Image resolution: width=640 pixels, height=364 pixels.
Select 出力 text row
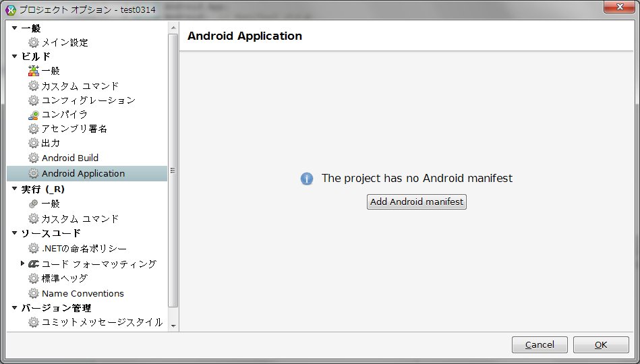(x=51, y=143)
